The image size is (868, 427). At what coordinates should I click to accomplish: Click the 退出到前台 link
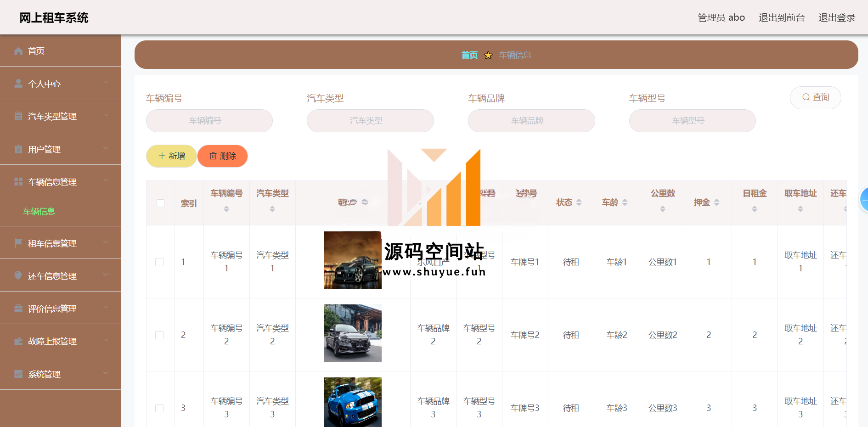pos(782,17)
